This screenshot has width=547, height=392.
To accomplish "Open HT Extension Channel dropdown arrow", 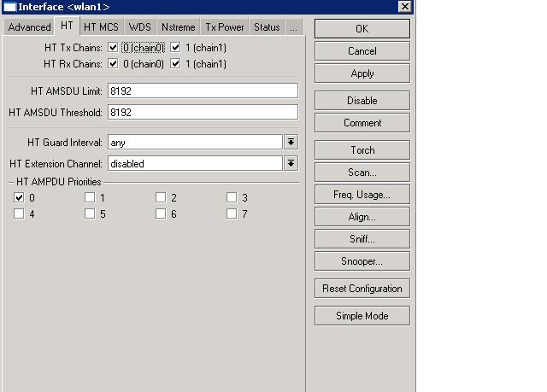I will pos(291,163).
